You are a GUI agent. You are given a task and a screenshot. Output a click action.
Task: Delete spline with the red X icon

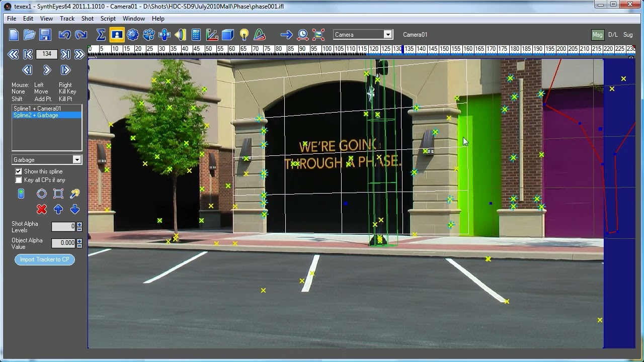(x=42, y=209)
